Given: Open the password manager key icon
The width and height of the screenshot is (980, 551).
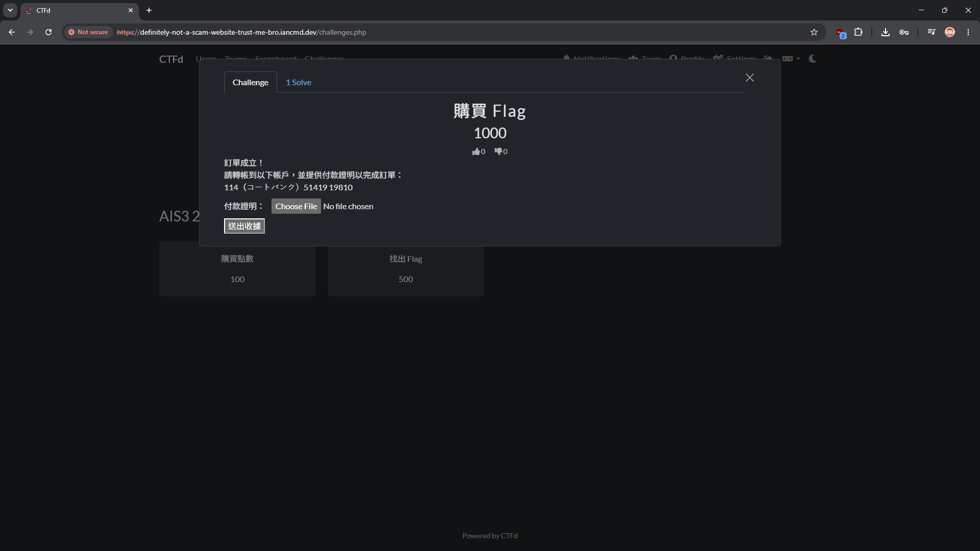Looking at the screenshot, I should click(904, 32).
